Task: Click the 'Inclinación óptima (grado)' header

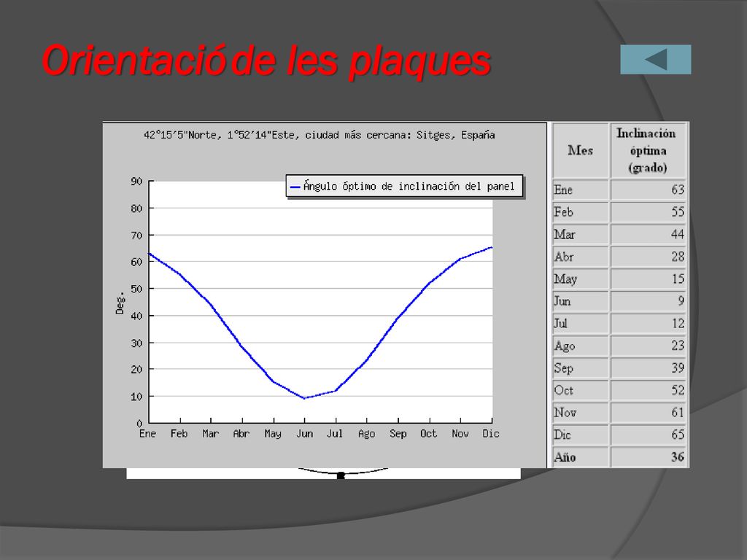Action: coord(648,150)
